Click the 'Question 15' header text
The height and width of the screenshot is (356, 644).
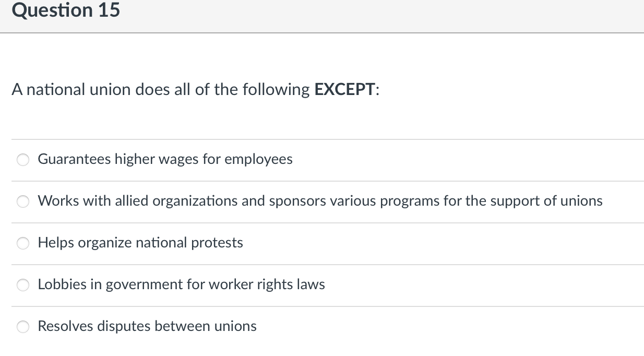pos(65,10)
